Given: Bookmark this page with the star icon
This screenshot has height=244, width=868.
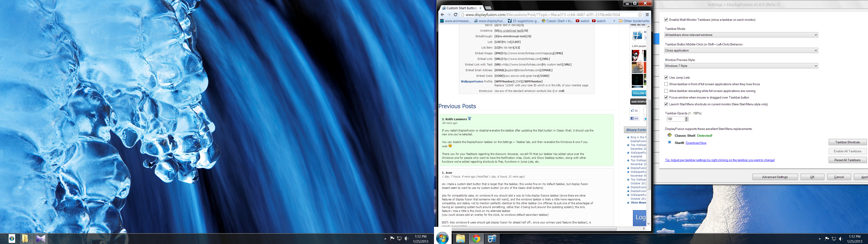Looking at the screenshot, I should (x=640, y=14).
